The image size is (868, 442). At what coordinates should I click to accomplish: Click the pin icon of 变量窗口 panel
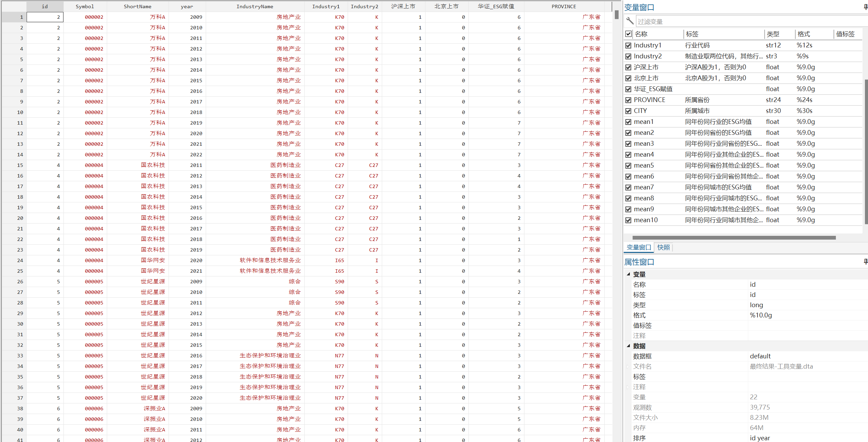tap(865, 7)
